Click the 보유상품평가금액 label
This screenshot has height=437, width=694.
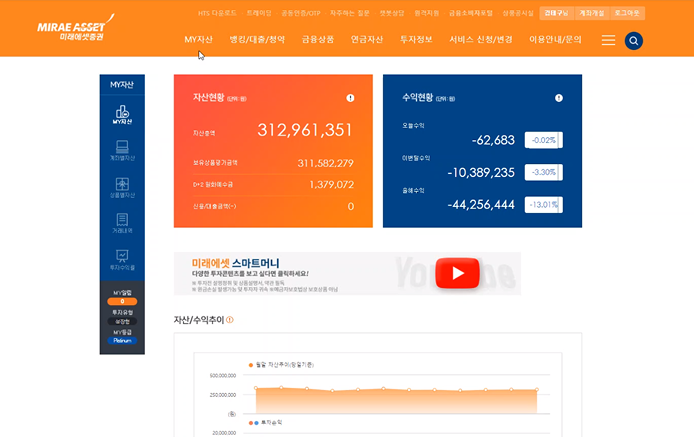pos(215,163)
